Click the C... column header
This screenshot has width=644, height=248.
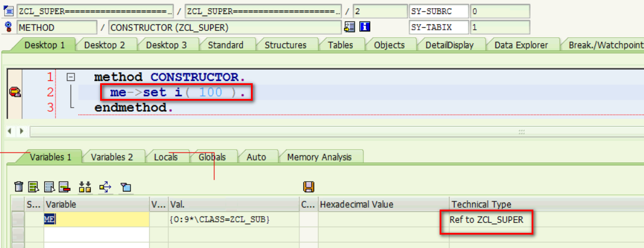point(309,204)
